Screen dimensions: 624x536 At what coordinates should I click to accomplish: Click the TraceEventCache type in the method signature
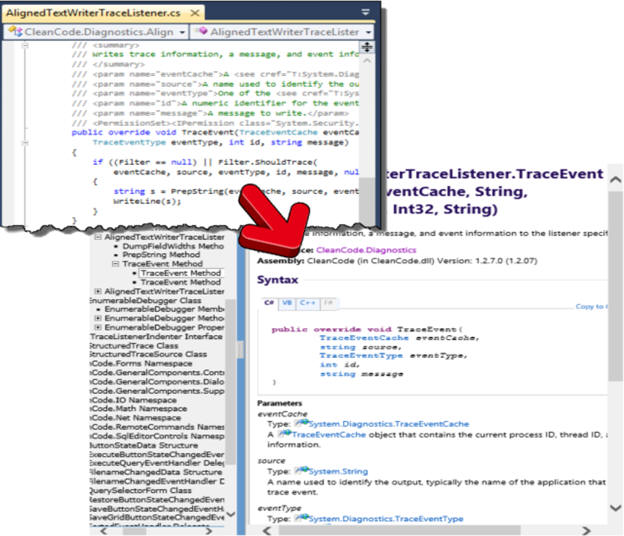point(279,133)
